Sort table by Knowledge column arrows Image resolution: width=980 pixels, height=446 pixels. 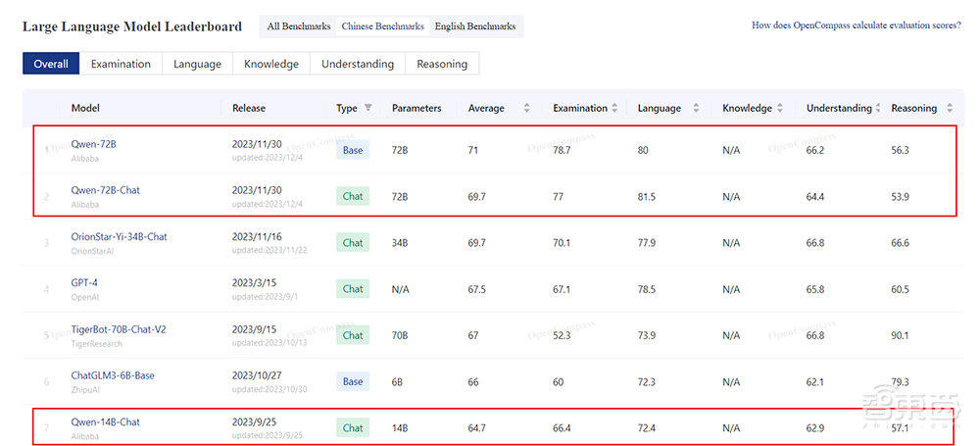click(x=781, y=108)
